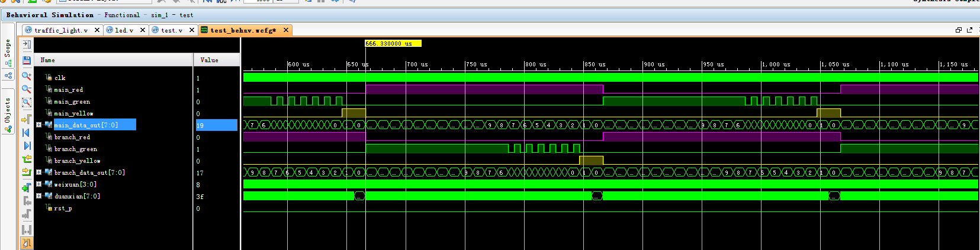Go to the previous marker
980x250 pixels.
click(27, 201)
